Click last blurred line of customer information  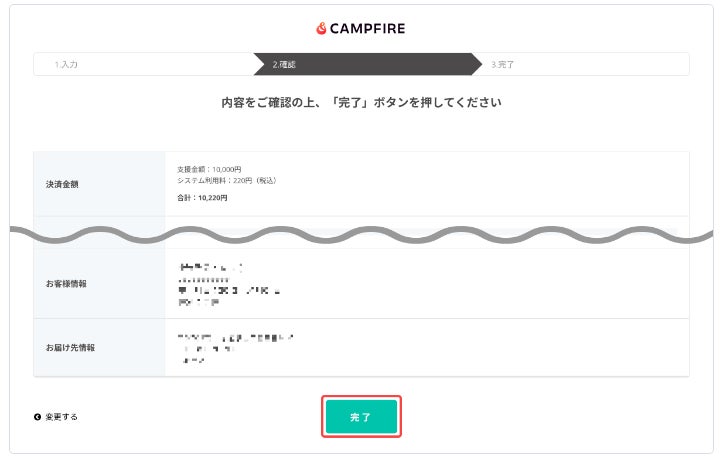point(198,301)
